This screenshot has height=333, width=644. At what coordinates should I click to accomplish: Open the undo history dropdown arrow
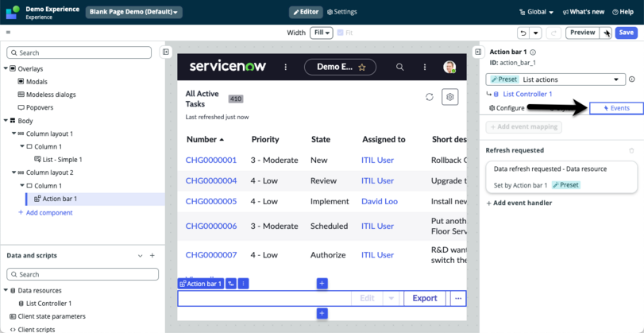535,33
